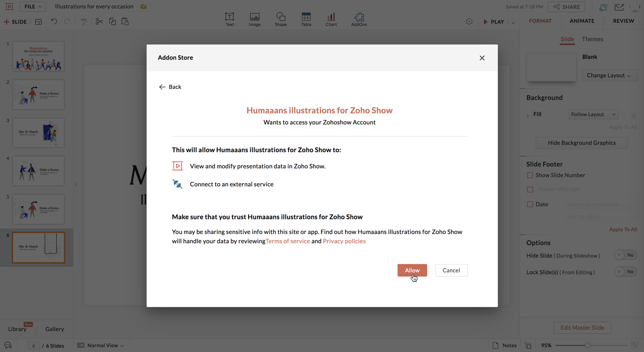Viewport: 644px width, 352px height.
Task: Open the AddOns puzzle icon
Action: (359, 19)
